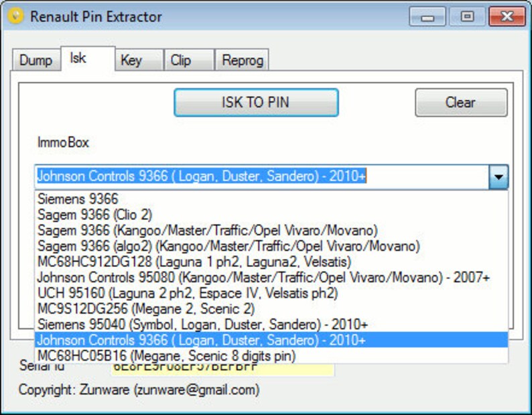
Task: Select Sagem 9366 Kangoo/Master non-algo2 option
Action: [271, 230]
